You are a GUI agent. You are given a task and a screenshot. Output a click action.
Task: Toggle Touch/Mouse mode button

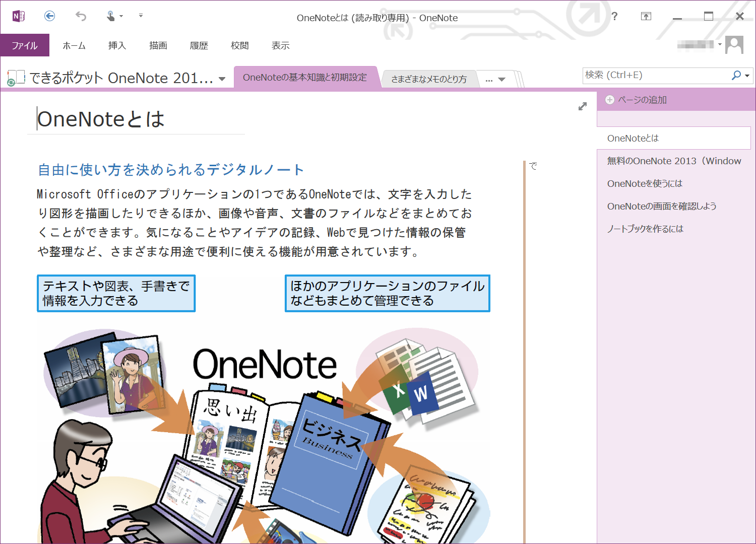click(111, 16)
